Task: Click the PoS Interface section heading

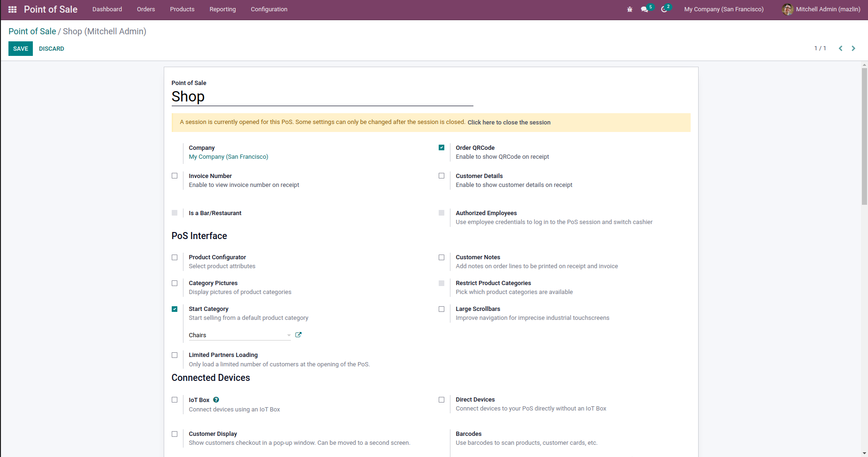Action: [199, 236]
